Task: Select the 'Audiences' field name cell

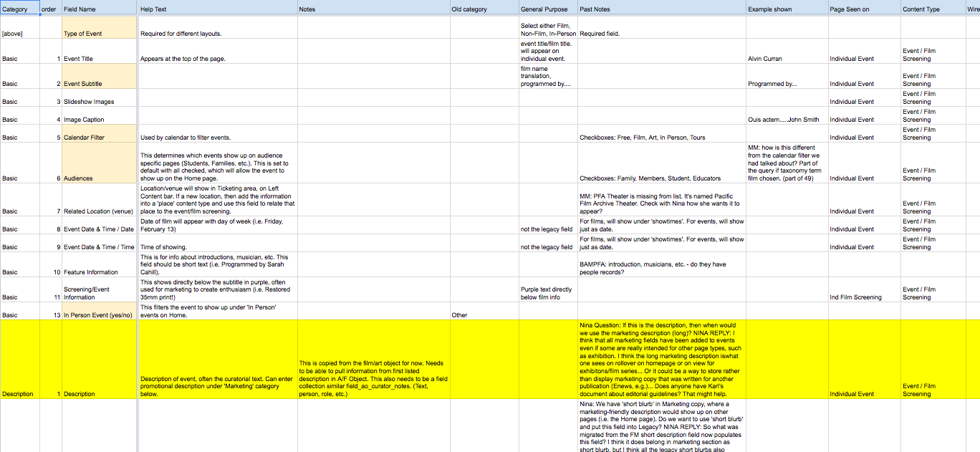Action: click(x=99, y=163)
